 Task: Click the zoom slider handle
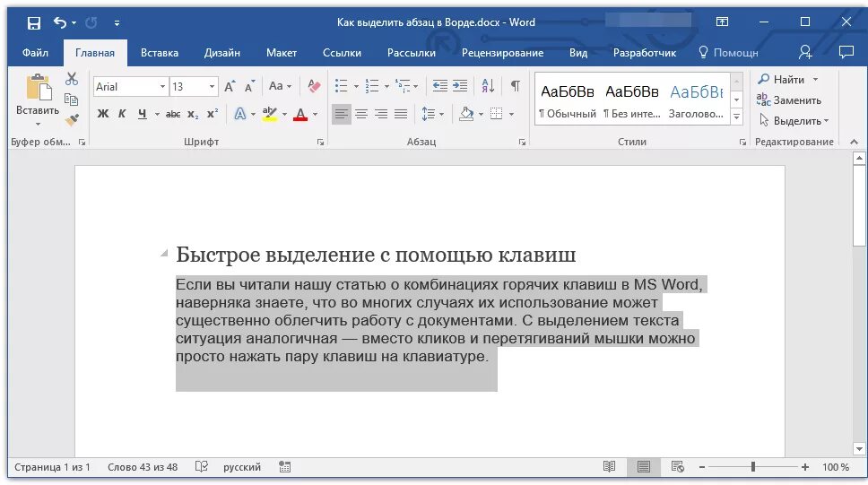pyautogui.click(x=753, y=467)
